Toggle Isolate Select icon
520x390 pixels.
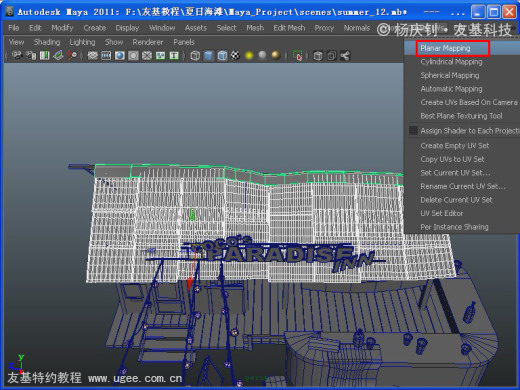(297, 55)
